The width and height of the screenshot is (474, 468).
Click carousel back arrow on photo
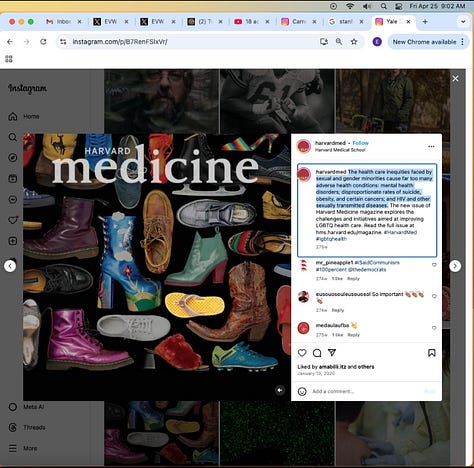click(x=280, y=390)
